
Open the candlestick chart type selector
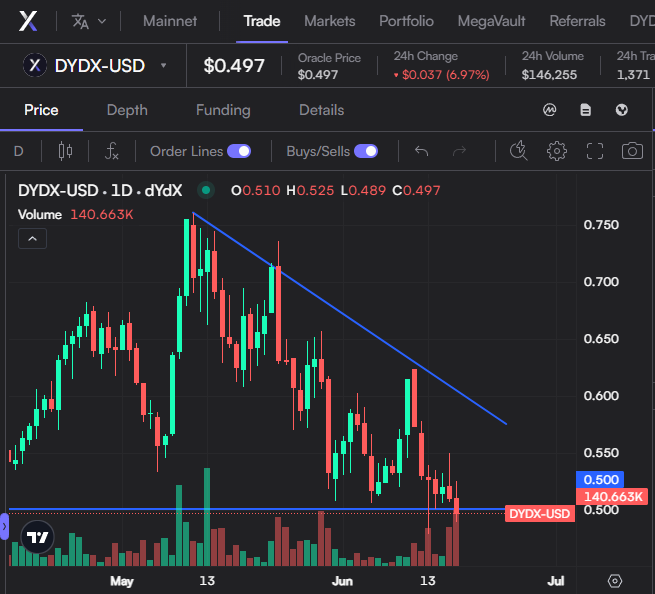[66, 151]
